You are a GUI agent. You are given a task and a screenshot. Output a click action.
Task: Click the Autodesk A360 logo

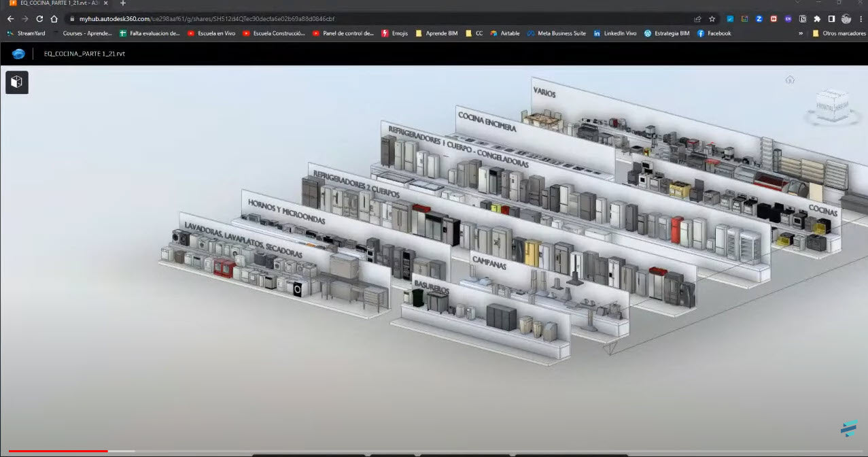point(18,54)
